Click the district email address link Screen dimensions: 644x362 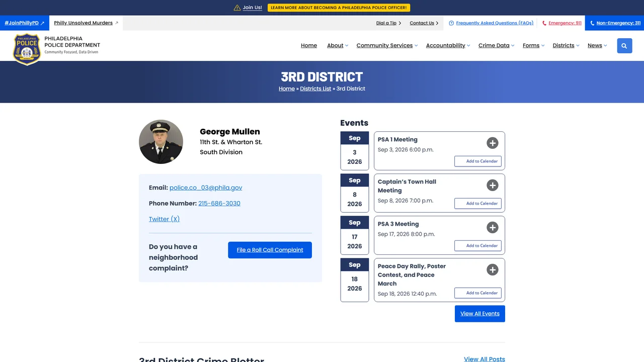click(x=206, y=188)
